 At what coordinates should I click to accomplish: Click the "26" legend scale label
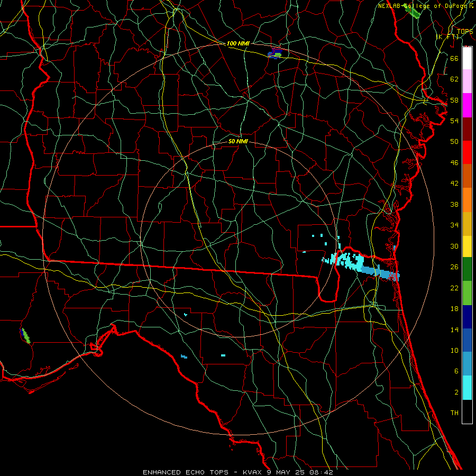coord(454,267)
